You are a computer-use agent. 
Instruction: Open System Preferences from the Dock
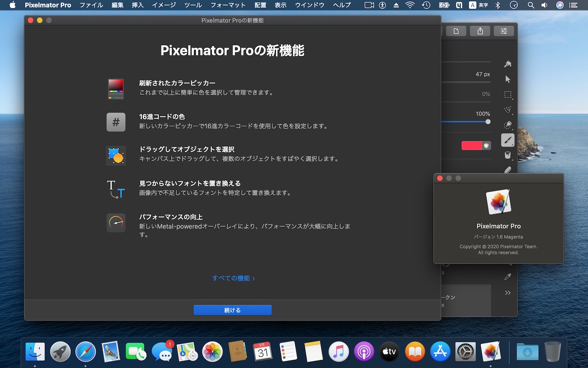pos(466,352)
